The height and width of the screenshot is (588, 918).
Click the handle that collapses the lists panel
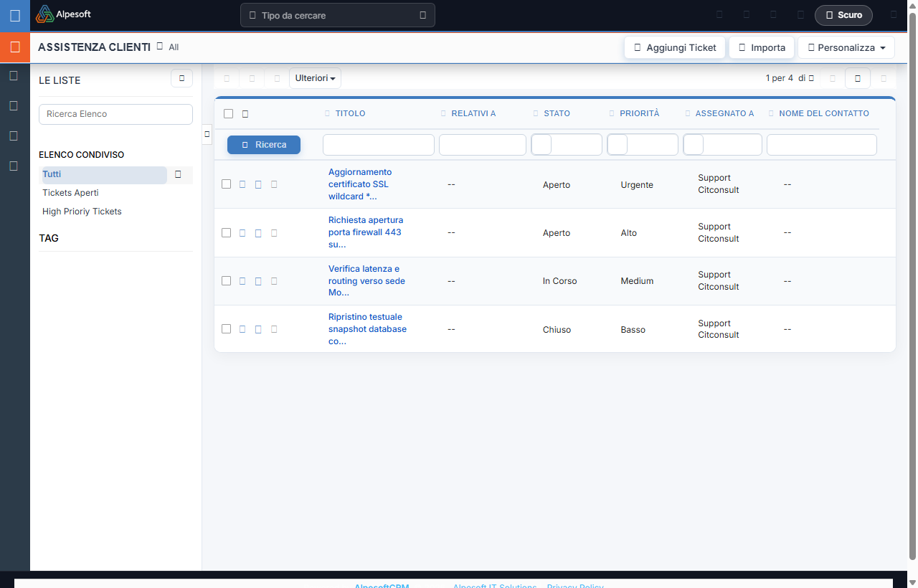coord(207,134)
